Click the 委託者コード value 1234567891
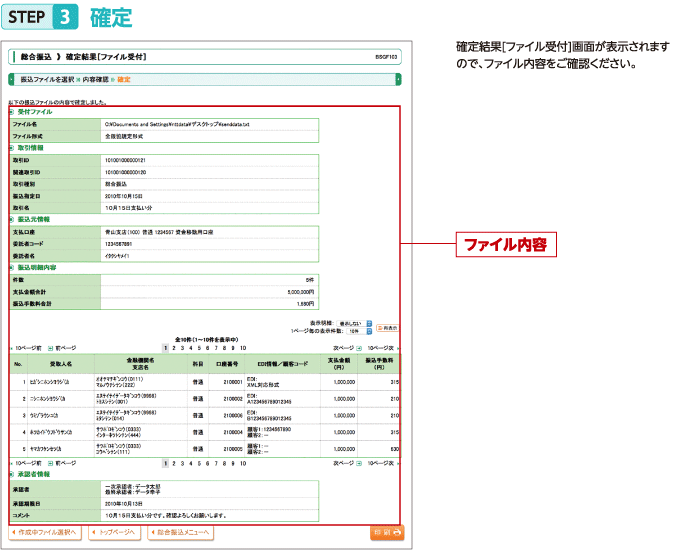 pos(118,244)
